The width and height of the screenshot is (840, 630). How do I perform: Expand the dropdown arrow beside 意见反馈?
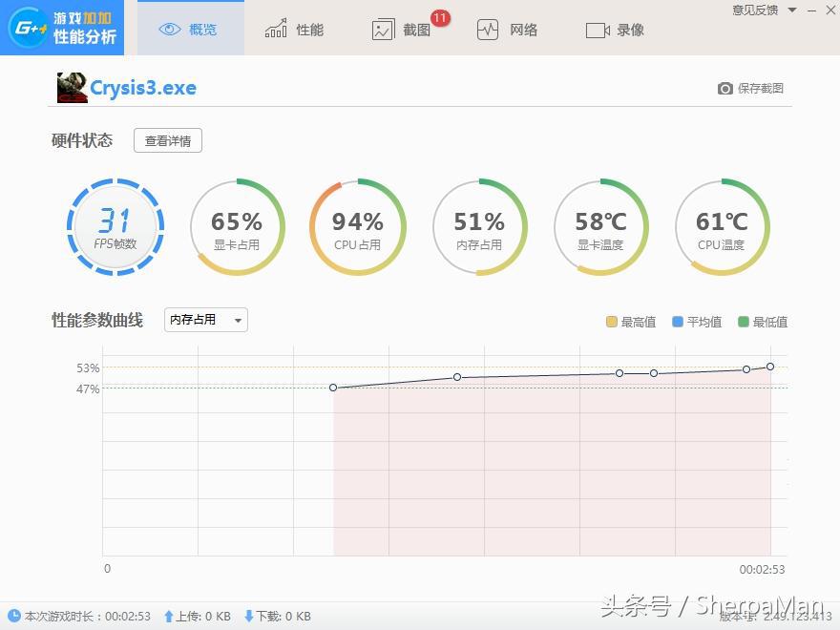pyautogui.click(x=792, y=10)
